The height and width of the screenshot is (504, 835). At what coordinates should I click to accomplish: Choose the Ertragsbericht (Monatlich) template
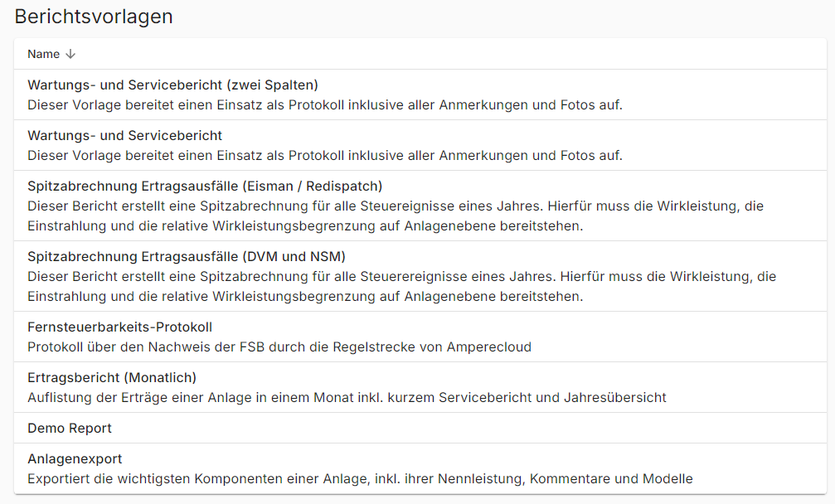pyautogui.click(x=112, y=377)
